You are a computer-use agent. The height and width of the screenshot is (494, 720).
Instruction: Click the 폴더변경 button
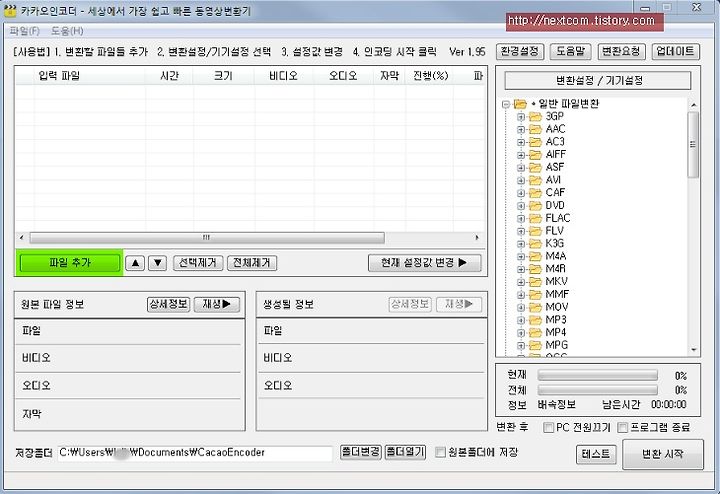click(x=360, y=452)
